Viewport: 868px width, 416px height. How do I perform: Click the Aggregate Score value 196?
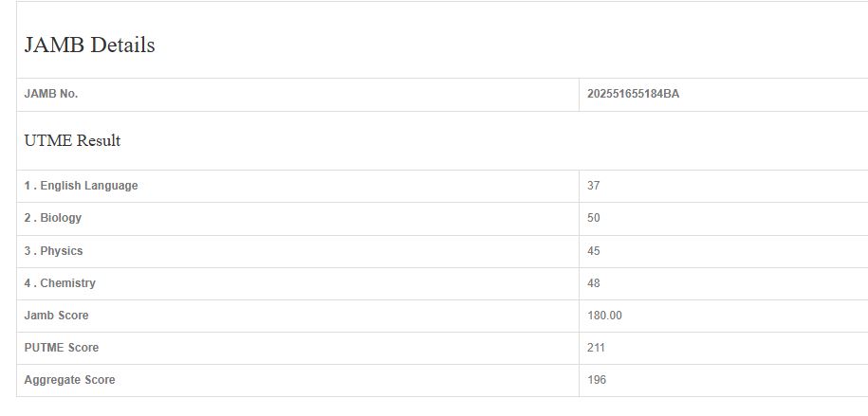(597, 380)
